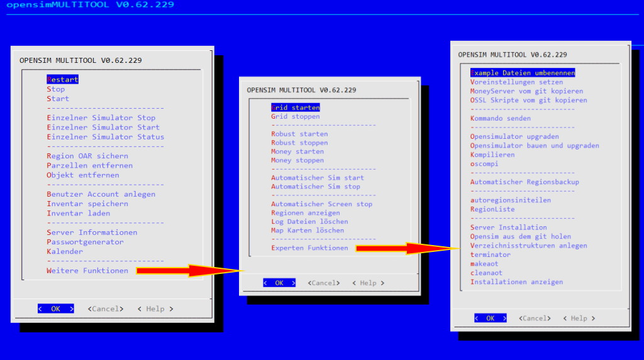Screen dimensions: 644x360
Task: Select Grid starten in middle menu
Action: (295, 107)
